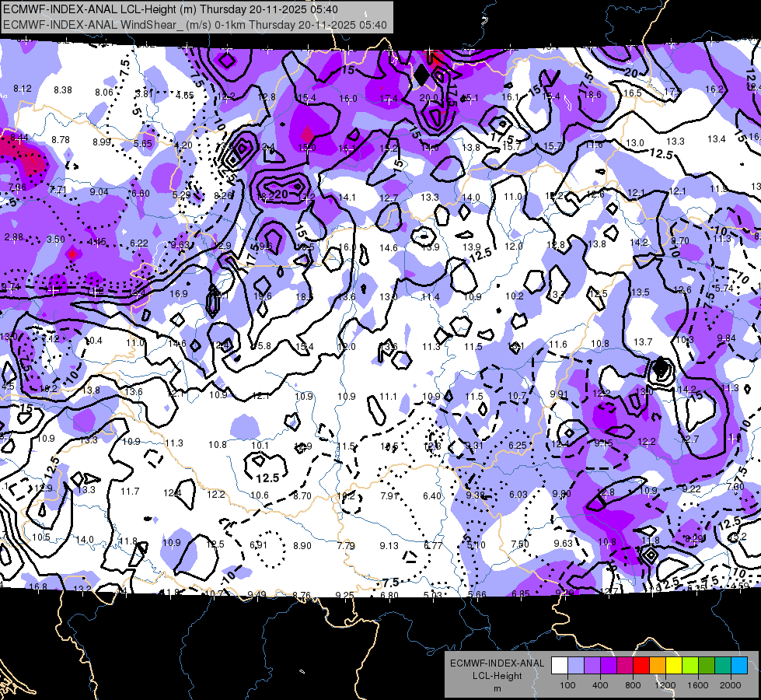Click the grid value '9.22'

coord(692,488)
